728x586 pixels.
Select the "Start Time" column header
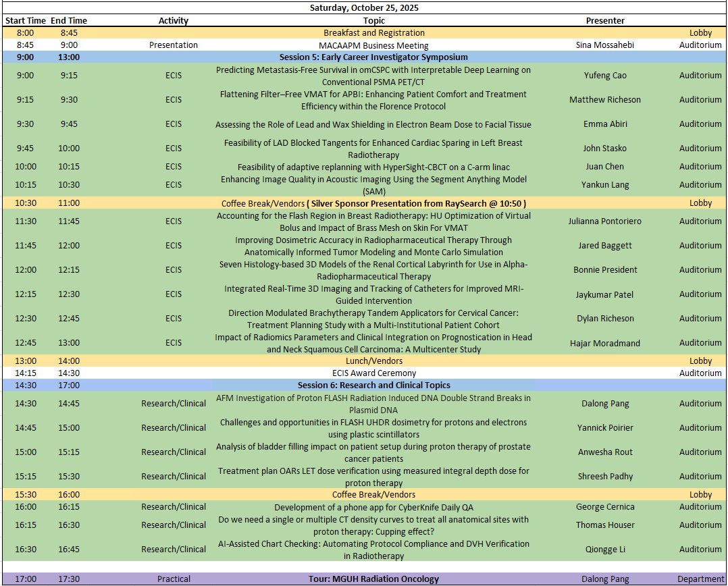pos(25,20)
